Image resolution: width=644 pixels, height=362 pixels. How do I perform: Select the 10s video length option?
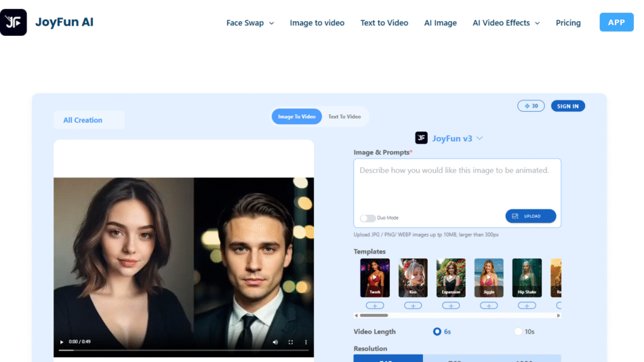pyautogui.click(x=519, y=331)
